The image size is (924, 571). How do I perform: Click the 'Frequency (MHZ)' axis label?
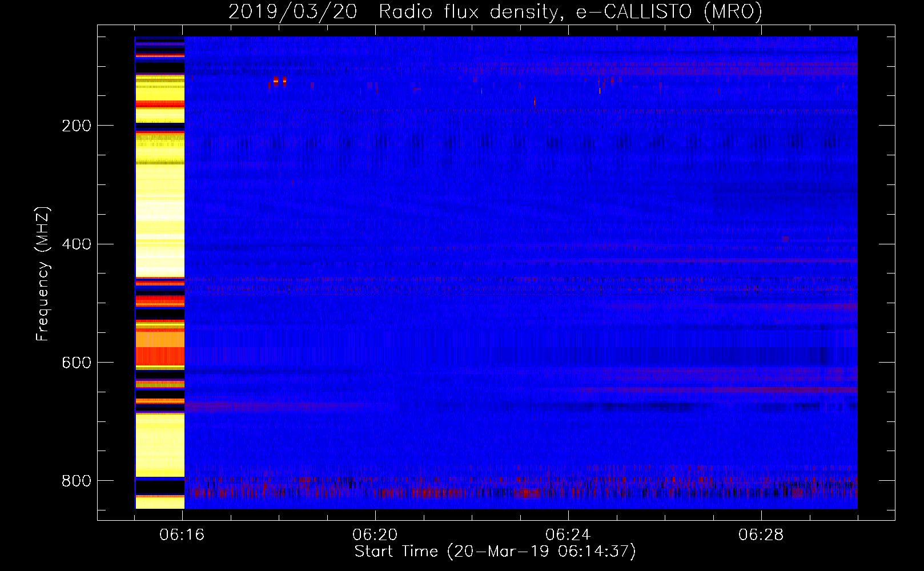coord(43,274)
